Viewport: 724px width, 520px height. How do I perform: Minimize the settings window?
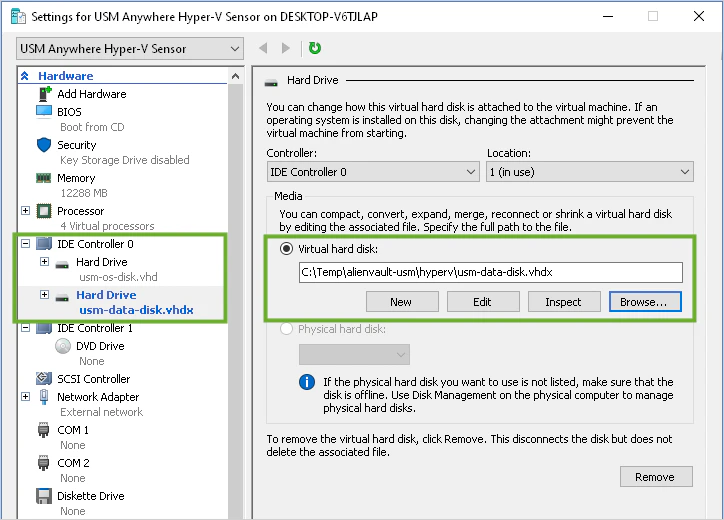click(x=608, y=16)
